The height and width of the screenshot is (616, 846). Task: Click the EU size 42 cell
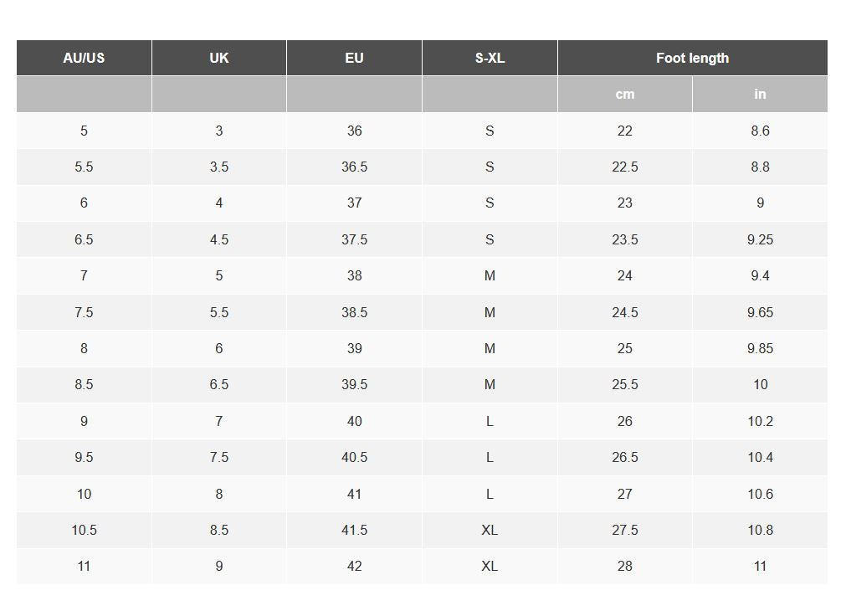coord(354,566)
